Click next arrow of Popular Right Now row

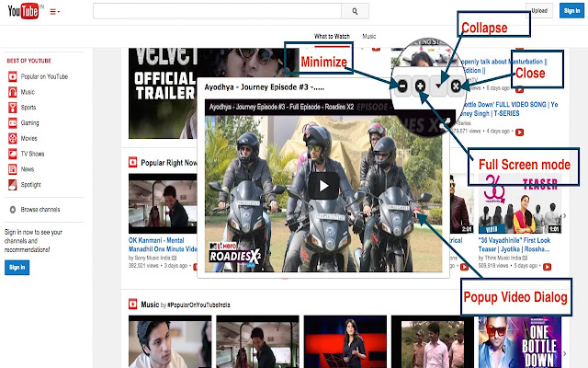(565, 215)
